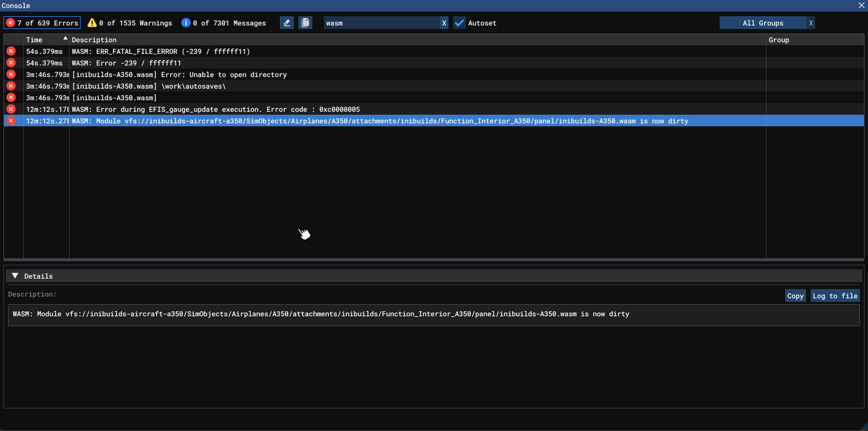The width and height of the screenshot is (868, 431).
Task: Sort by the Description column header
Action: pyautogui.click(x=94, y=40)
